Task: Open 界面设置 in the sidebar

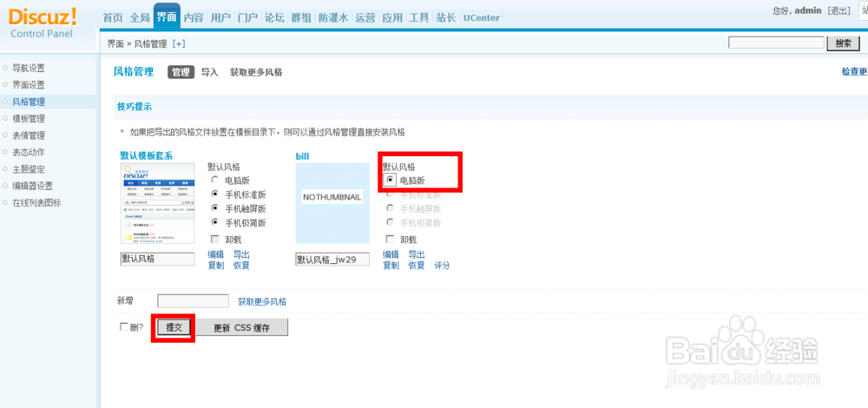Action: [29, 85]
